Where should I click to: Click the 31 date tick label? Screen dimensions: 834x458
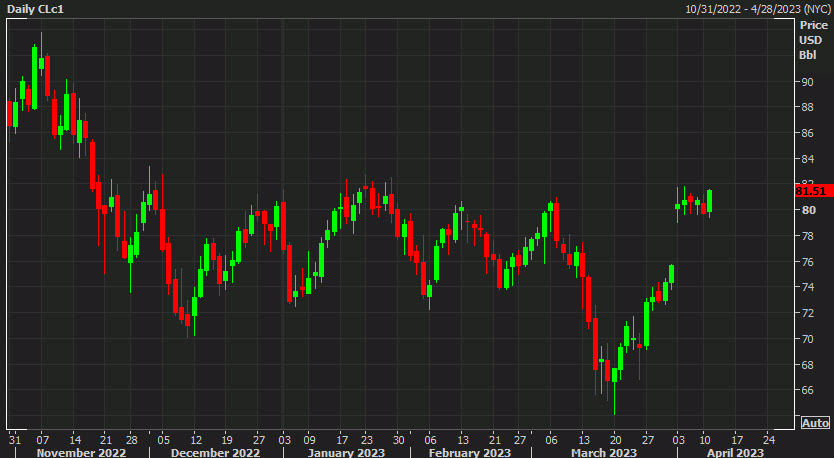click(x=15, y=440)
